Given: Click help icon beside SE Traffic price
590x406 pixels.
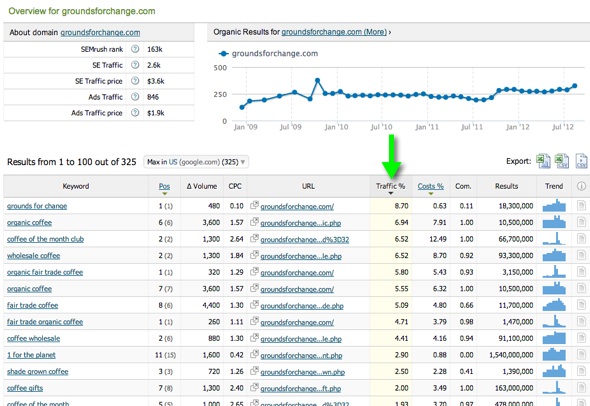Looking at the screenshot, I should click(x=135, y=81).
